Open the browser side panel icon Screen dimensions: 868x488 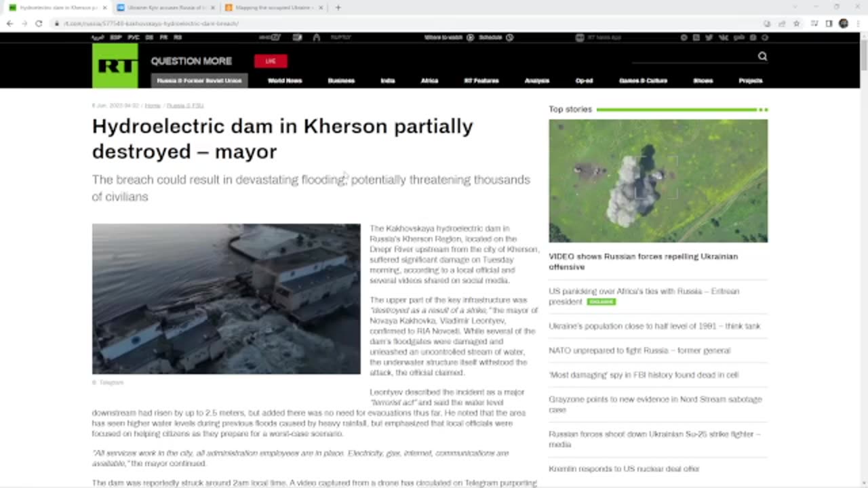(829, 23)
